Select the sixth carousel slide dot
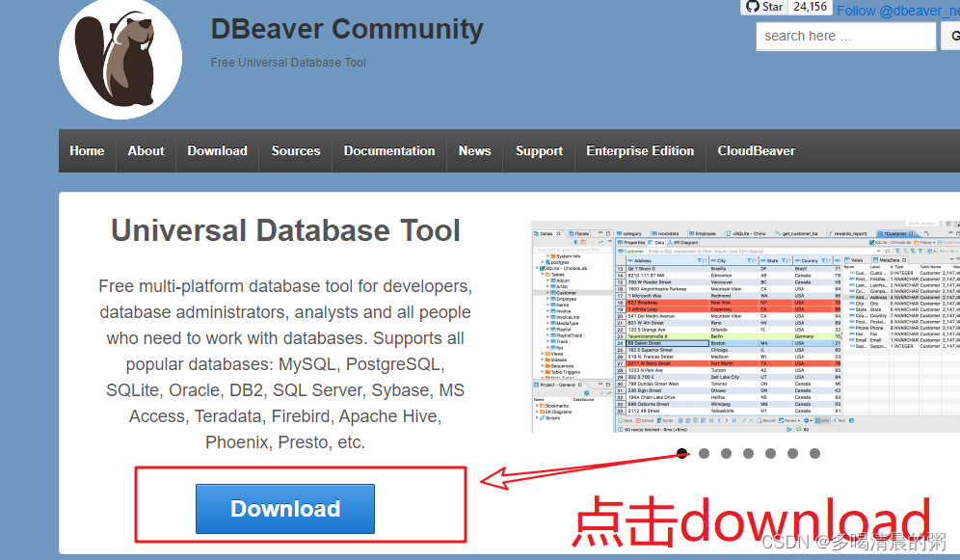This screenshot has width=960, height=560. (793, 454)
